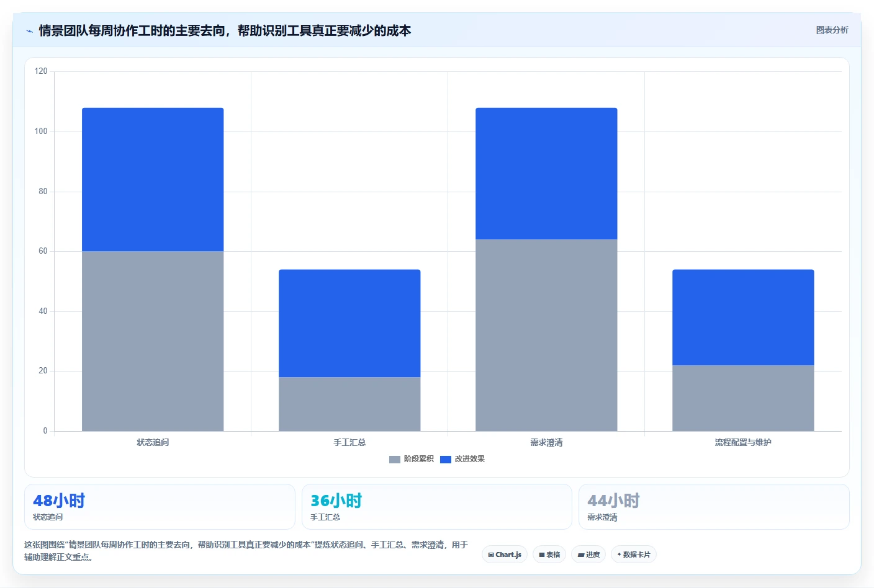Select the 进度 tag pill
This screenshot has width=874, height=588.
pyautogui.click(x=588, y=555)
